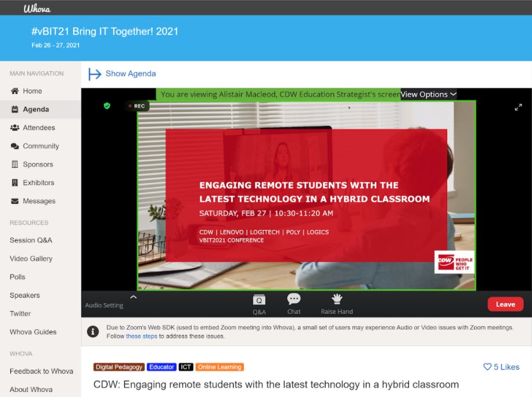Click the Online Learning tag
Screen dimensions: 532x397
[220, 367]
